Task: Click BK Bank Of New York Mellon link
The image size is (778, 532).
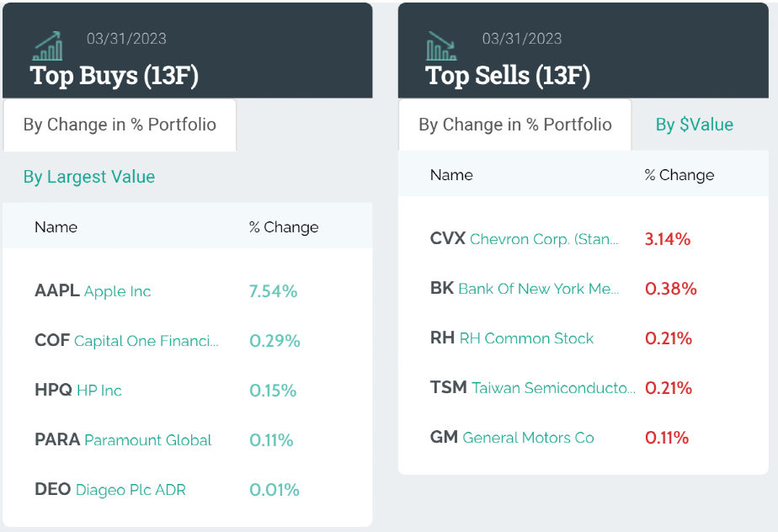Action: click(524, 289)
